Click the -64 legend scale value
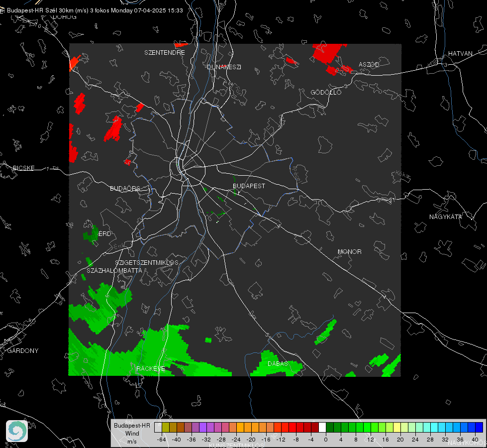 (162, 440)
